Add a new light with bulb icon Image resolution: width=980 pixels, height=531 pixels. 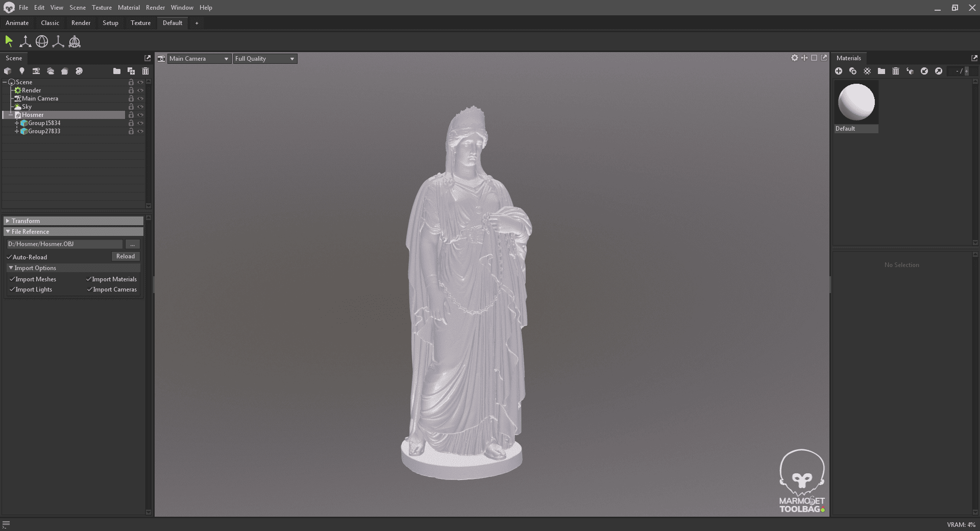point(22,71)
